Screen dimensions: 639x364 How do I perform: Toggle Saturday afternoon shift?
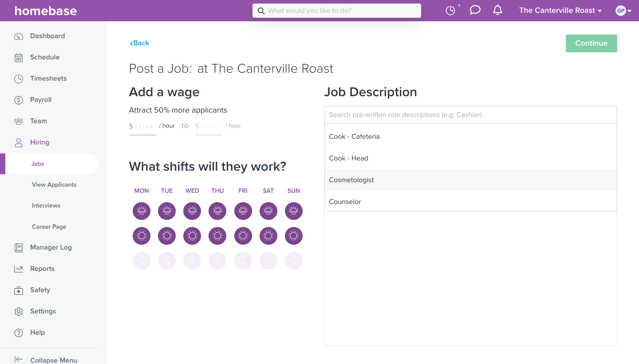coord(268,236)
